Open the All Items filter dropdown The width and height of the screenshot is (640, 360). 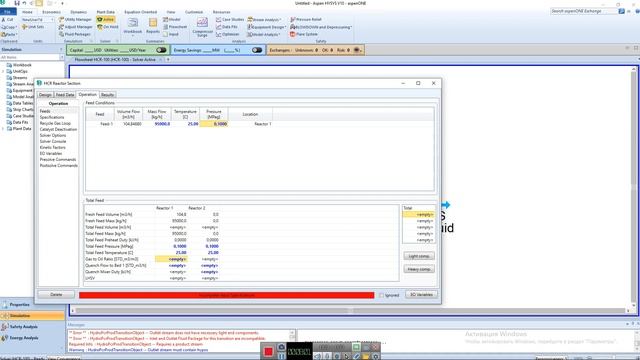click(x=62, y=57)
